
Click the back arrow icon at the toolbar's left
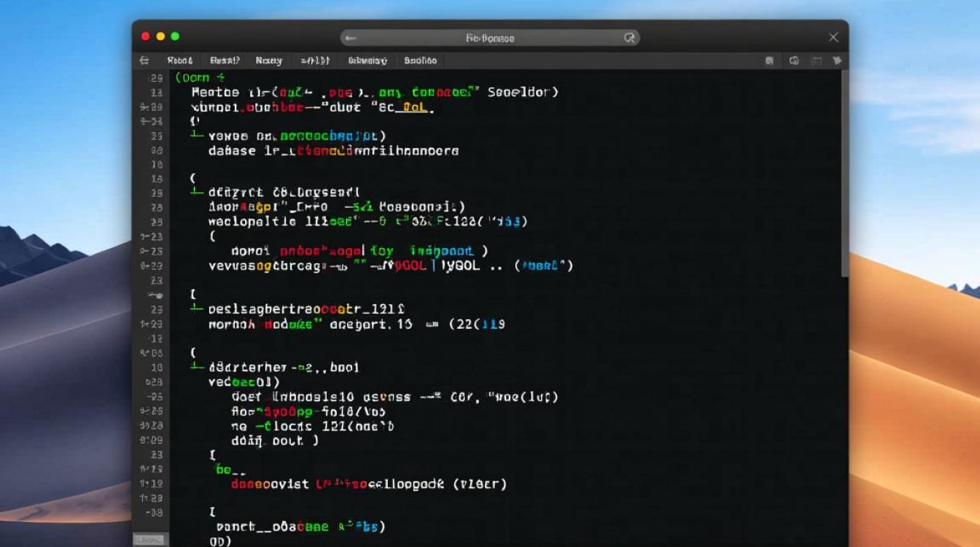click(x=144, y=61)
